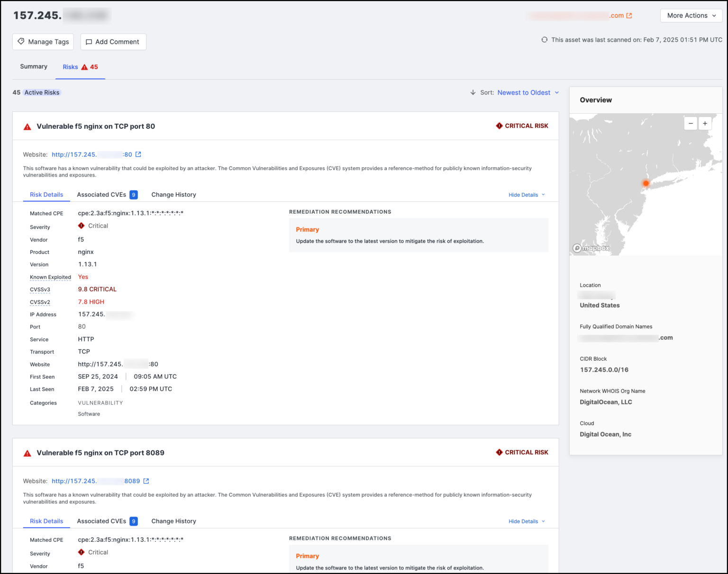Open external link icon beside port 8089 website
Screen dimensions: 728x574
click(146, 481)
